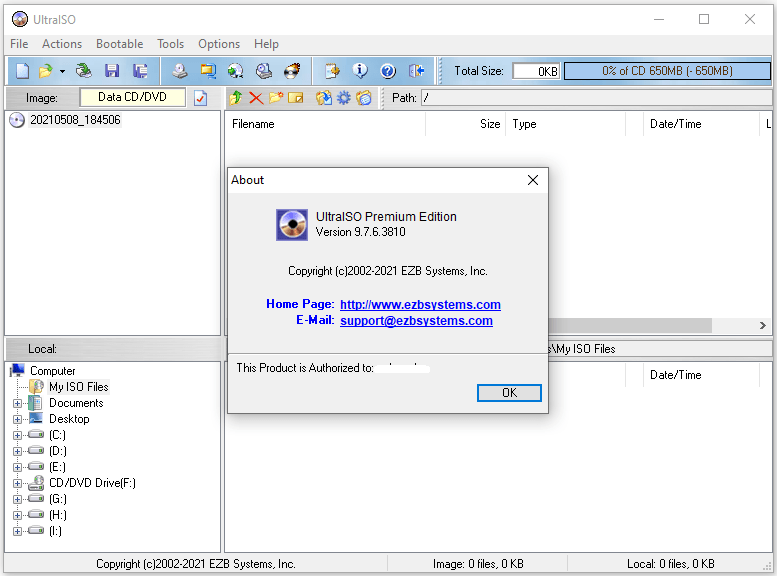
Task: Click the horizontal scrollbar right arrow
Action: pos(763,326)
